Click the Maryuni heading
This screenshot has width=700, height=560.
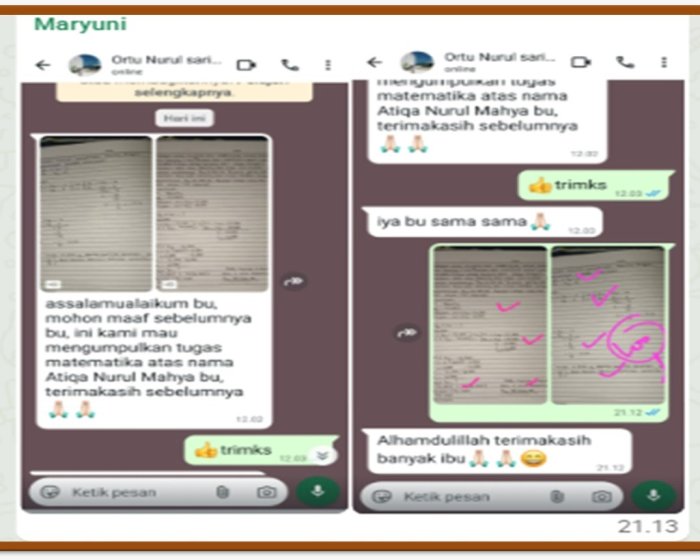pos(80,24)
